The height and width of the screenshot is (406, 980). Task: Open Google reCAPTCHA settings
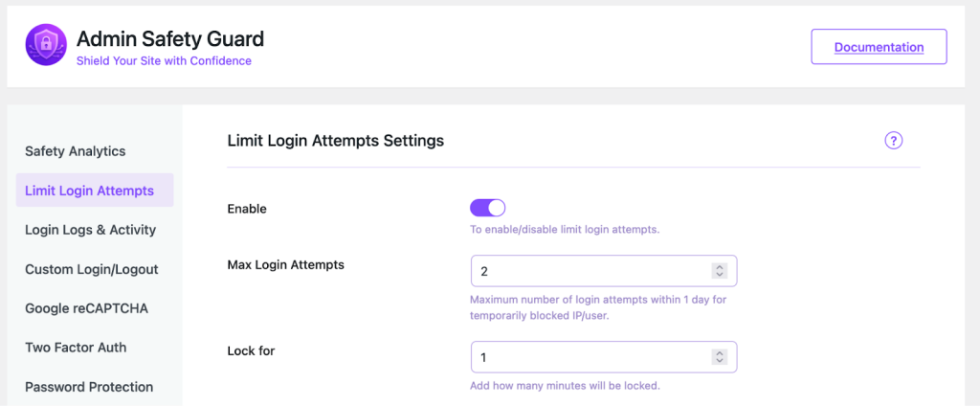tap(86, 308)
